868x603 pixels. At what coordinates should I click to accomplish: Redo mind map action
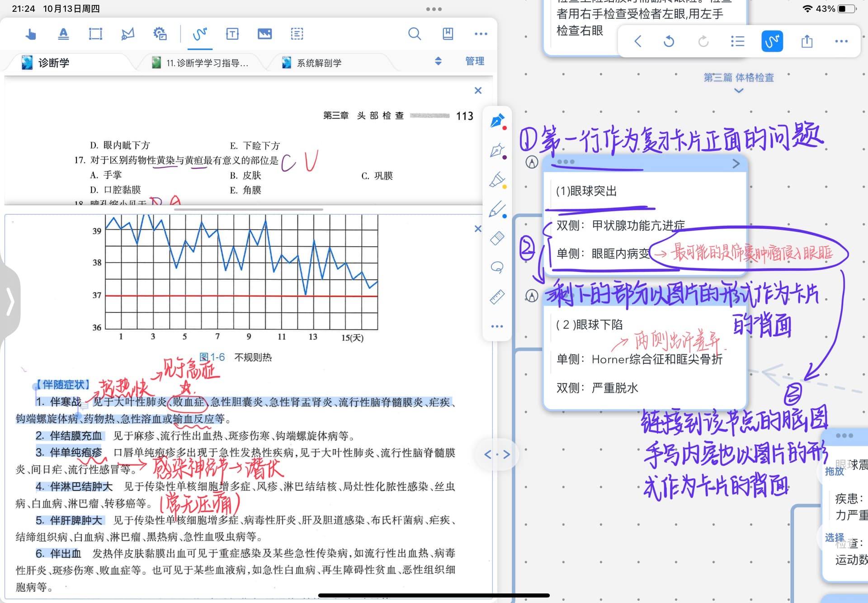(703, 42)
